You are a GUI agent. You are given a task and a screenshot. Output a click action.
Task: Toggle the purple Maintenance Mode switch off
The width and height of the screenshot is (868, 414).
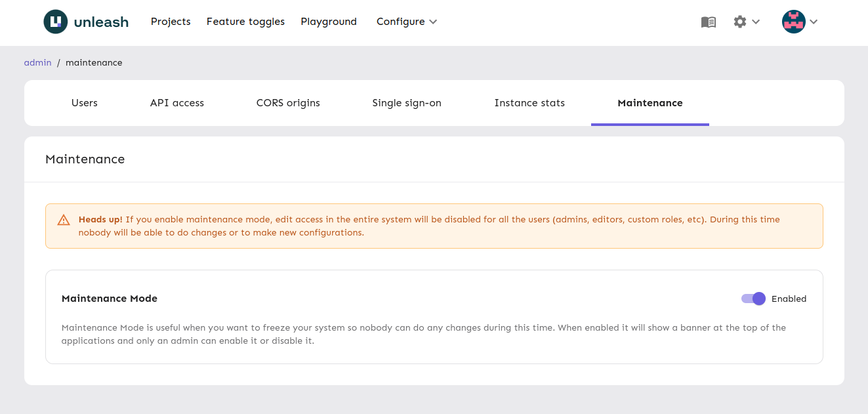click(x=753, y=299)
